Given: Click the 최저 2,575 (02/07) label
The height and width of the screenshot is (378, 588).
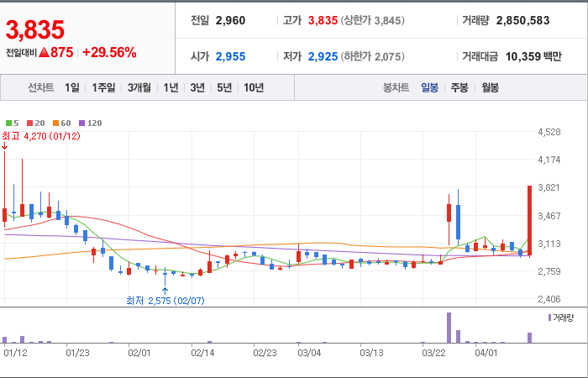Looking at the screenshot, I should click(165, 301).
